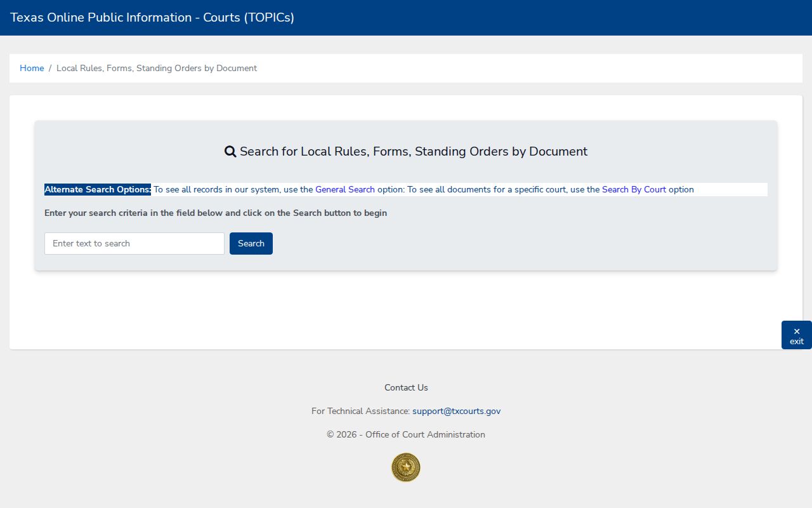Open the Search By Court link

pos(634,189)
